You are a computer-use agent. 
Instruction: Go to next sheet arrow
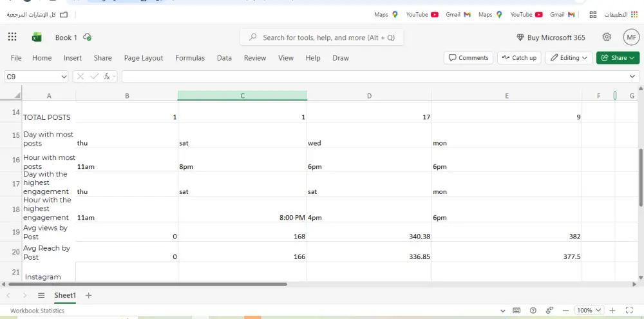(24, 295)
